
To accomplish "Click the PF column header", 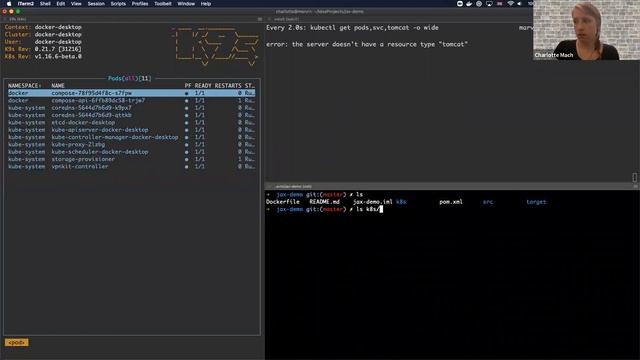I will pos(188,86).
